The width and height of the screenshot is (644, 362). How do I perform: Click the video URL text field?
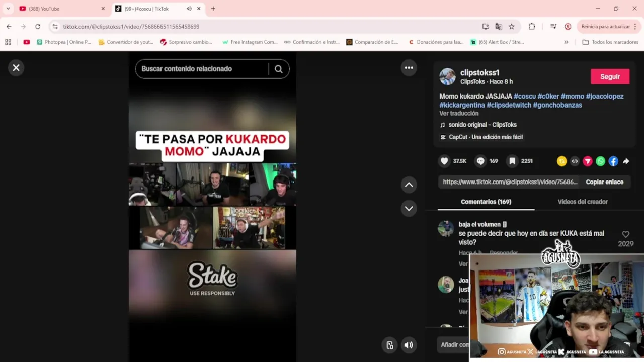tap(510, 182)
